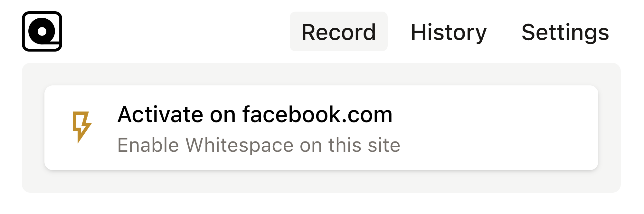
Task: Switch to the Record tab
Action: click(338, 32)
